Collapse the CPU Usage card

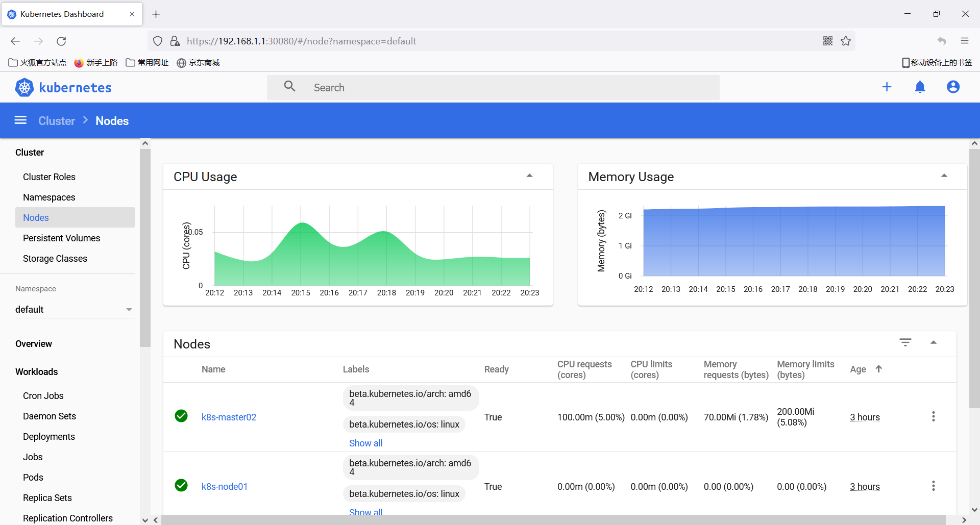529,176
